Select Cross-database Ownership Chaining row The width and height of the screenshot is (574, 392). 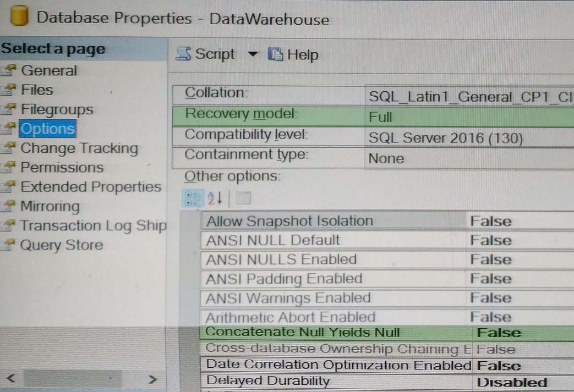pyautogui.click(x=387, y=349)
